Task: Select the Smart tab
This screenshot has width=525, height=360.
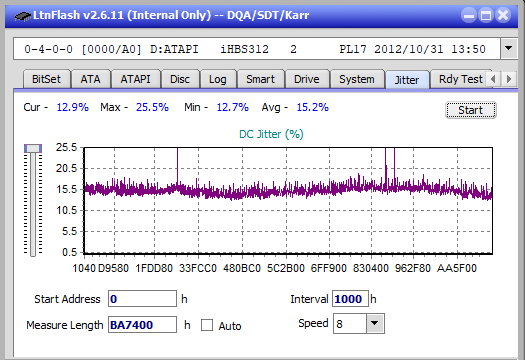Action: (260, 79)
